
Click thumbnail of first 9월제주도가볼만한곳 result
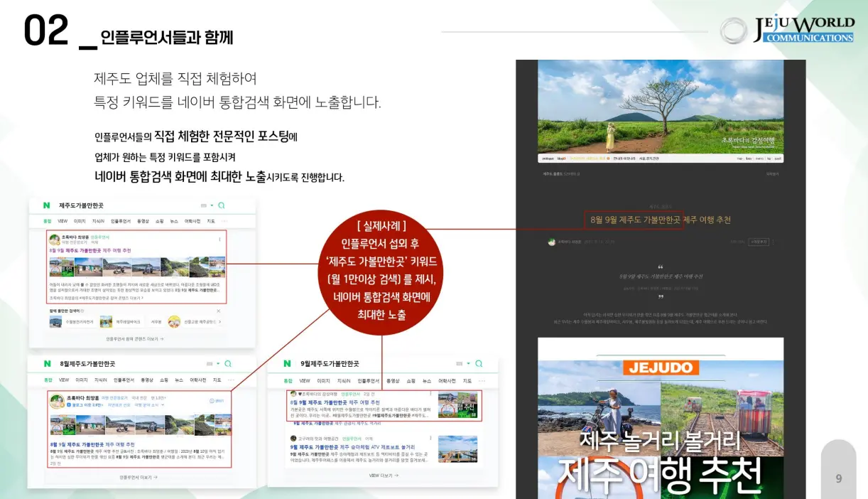457,404
